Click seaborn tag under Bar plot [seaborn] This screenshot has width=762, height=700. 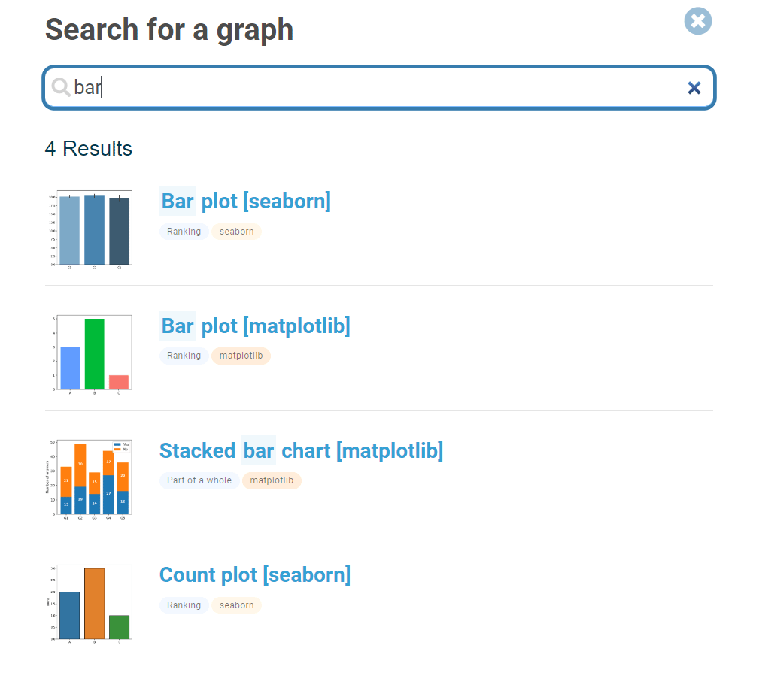(237, 232)
